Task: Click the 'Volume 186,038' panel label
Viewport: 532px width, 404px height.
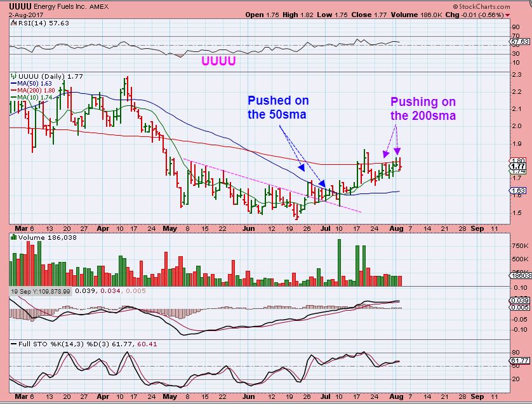Action: pos(47,237)
